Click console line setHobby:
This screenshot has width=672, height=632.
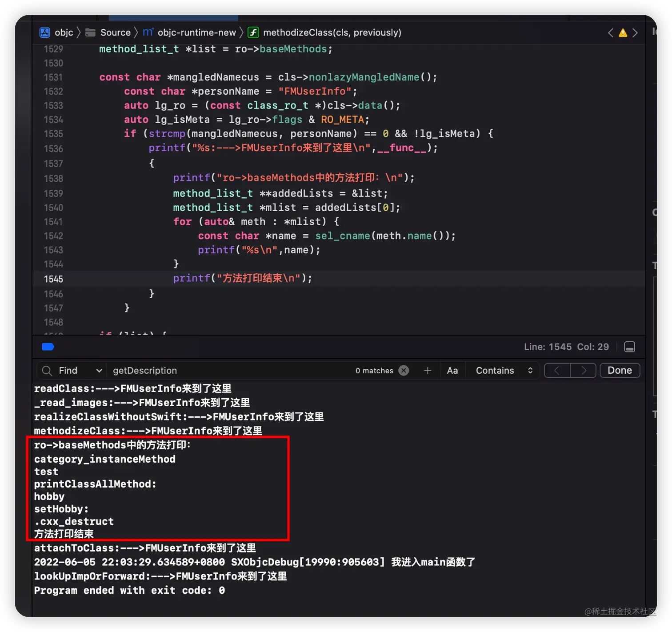coord(61,509)
